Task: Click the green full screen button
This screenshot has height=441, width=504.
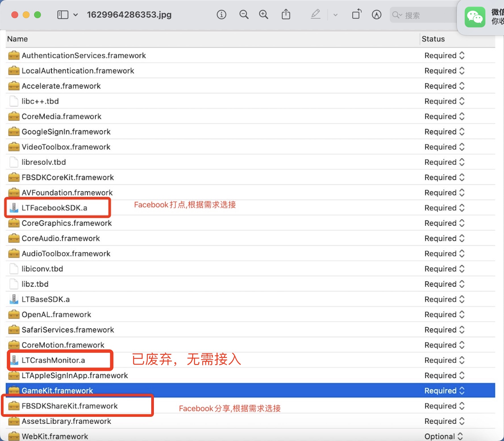Action: point(38,15)
